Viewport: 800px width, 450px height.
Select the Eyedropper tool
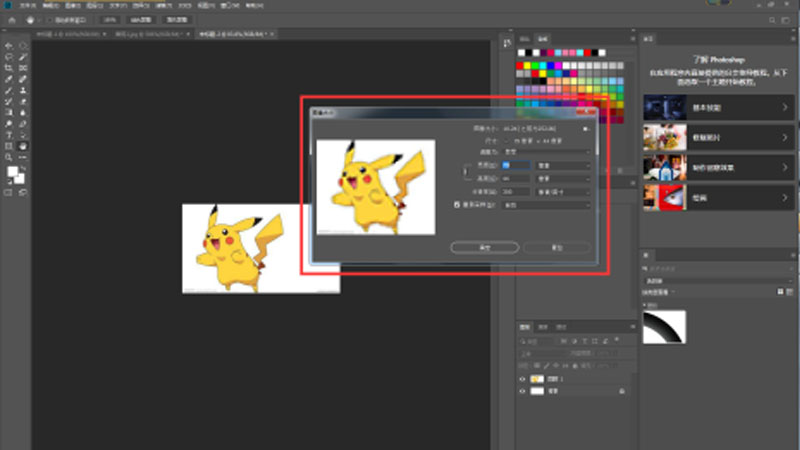point(9,80)
